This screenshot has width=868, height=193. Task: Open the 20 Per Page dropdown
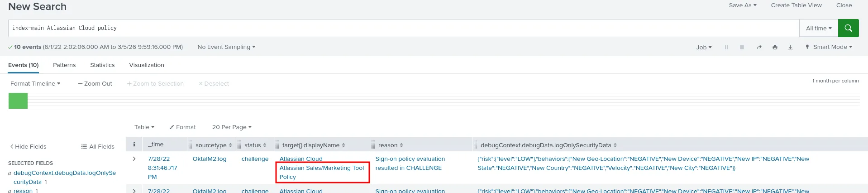[232, 127]
